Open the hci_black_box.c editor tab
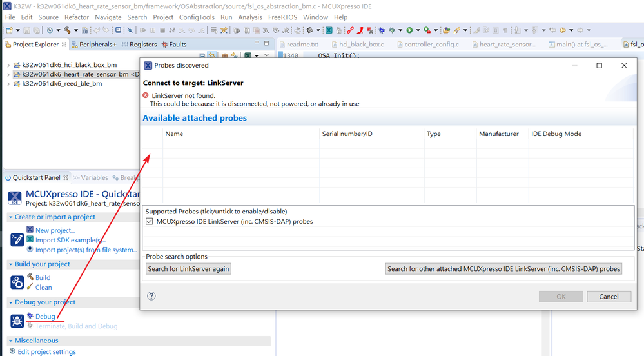The height and width of the screenshot is (356, 644). pyautogui.click(x=358, y=44)
